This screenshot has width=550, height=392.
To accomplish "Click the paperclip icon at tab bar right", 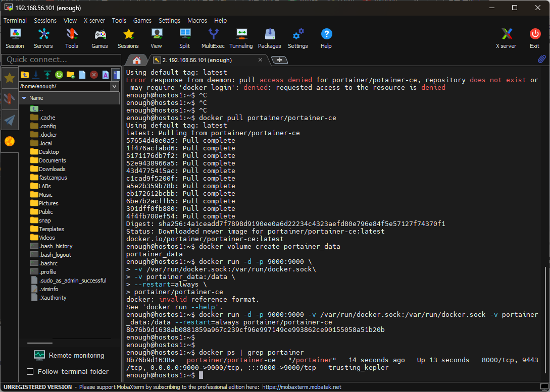I will click(541, 59).
